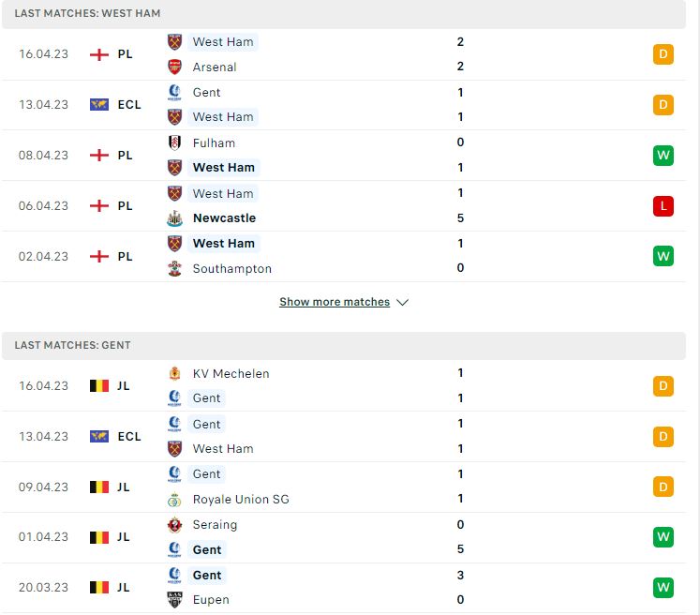
Task: Click the red L badge for Newcastle match
Action: 663,206
